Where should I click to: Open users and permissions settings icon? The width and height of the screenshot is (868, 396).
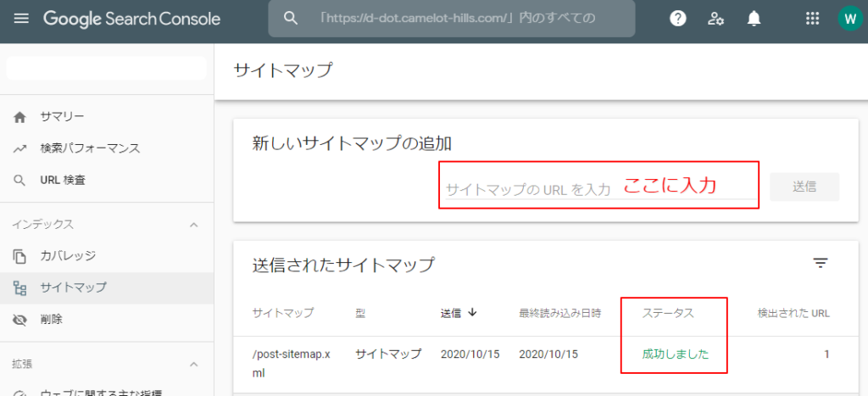(x=716, y=19)
